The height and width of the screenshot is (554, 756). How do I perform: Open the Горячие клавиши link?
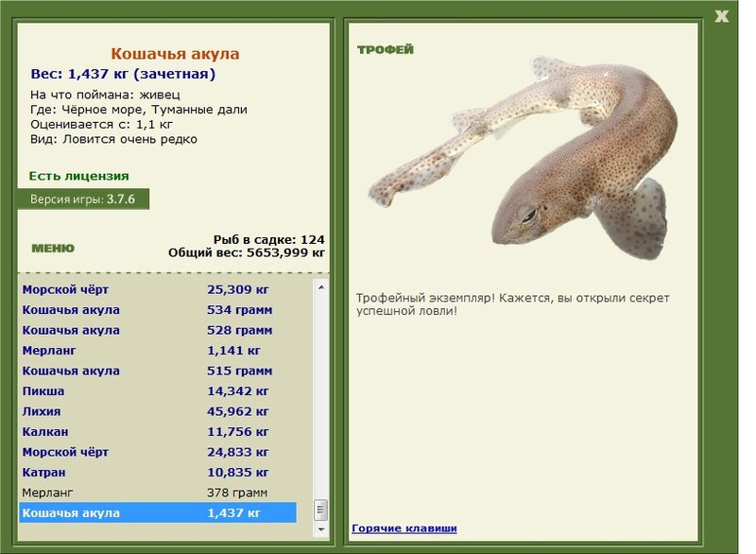tap(404, 528)
